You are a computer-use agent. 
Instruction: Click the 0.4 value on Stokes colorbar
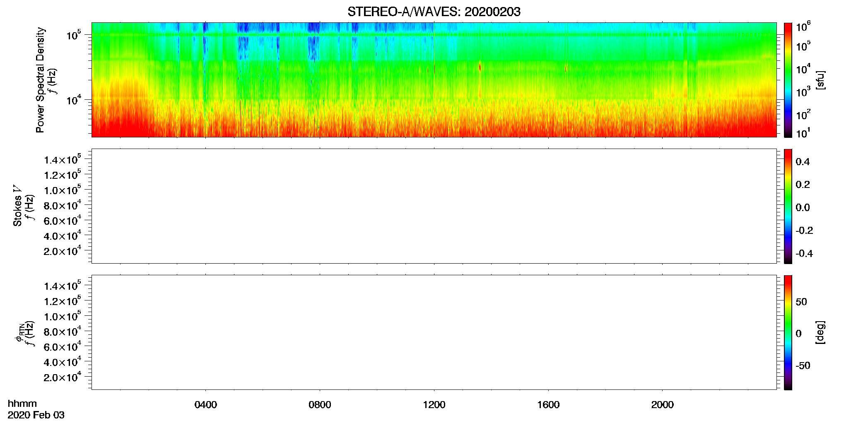[x=803, y=162]
